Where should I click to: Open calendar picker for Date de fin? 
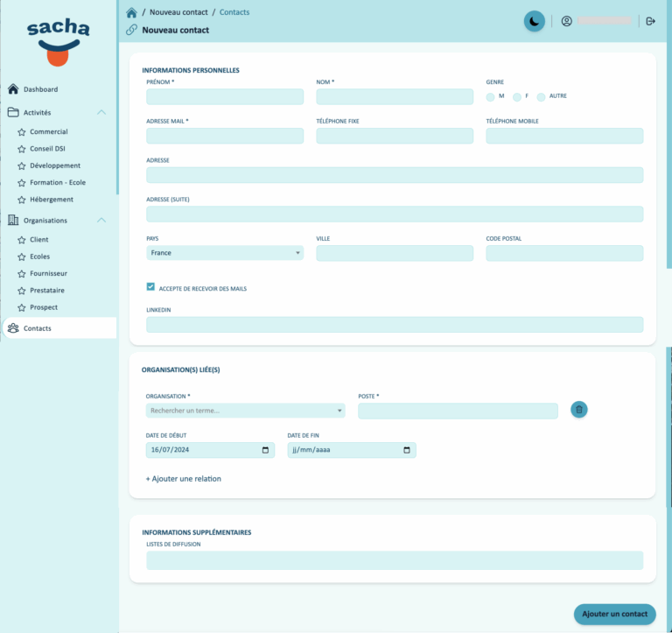(x=407, y=450)
